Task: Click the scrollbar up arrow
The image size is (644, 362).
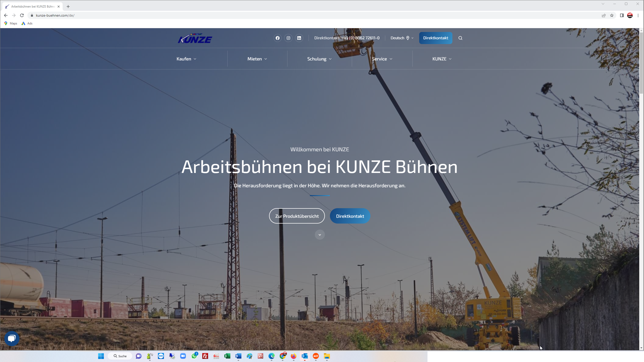Action: tap(641, 30)
